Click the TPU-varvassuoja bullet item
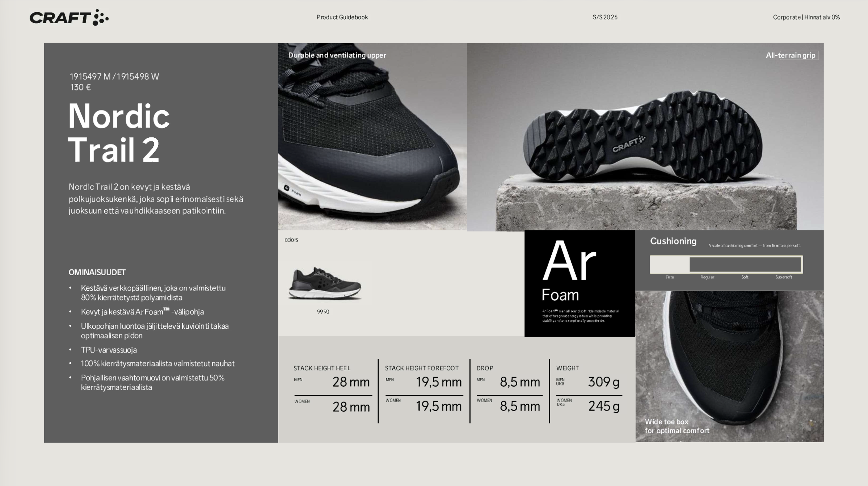 coord(109,350)
